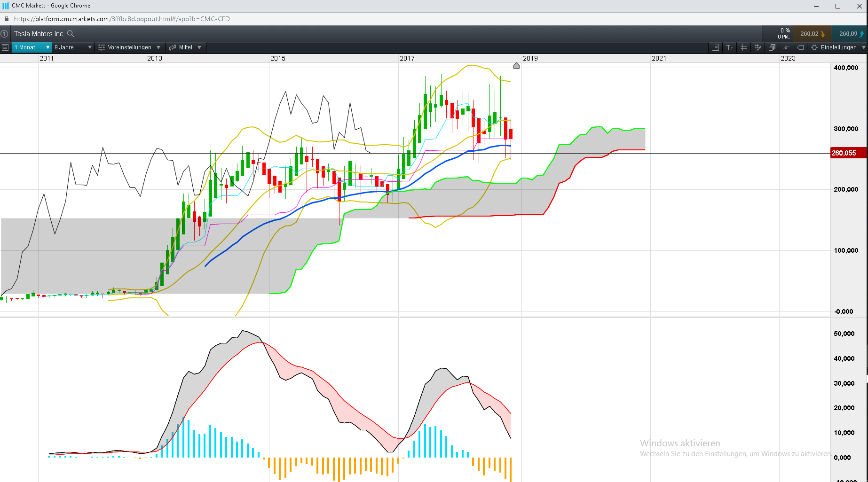Image resolution: width=868 pixels, height=482 pixels.
Task: Toggle the crosshair cursor tool
Action: (786, 47)
